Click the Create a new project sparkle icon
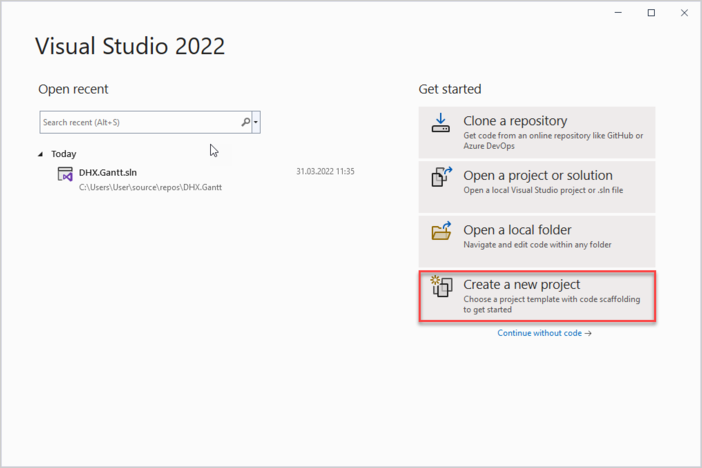Image resolution: width=702 pixels, height=468 pixels. [x=441, y=287]
